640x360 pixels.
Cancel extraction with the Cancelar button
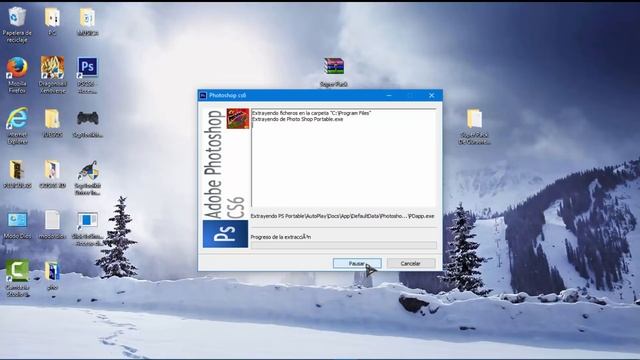(411, 264)
